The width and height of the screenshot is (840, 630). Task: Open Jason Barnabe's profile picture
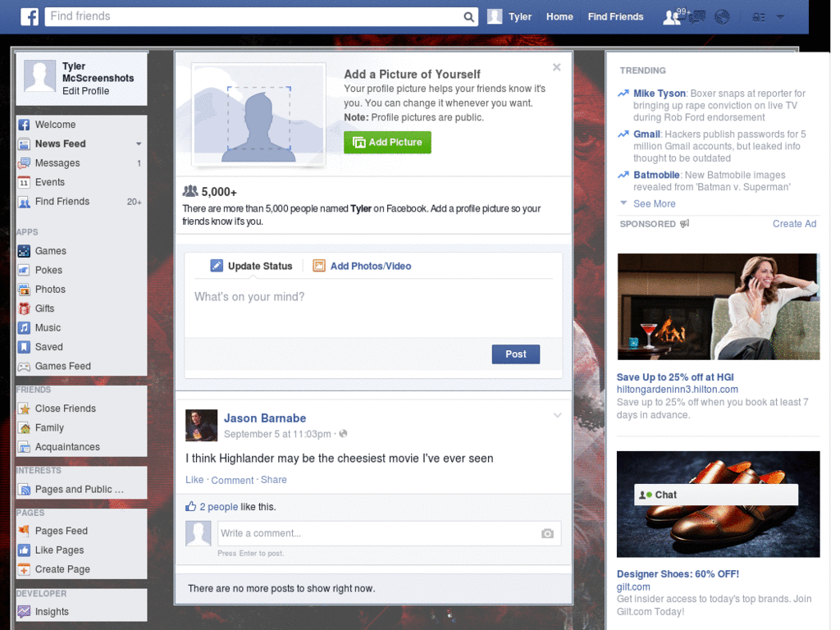[x=202, y=426]
